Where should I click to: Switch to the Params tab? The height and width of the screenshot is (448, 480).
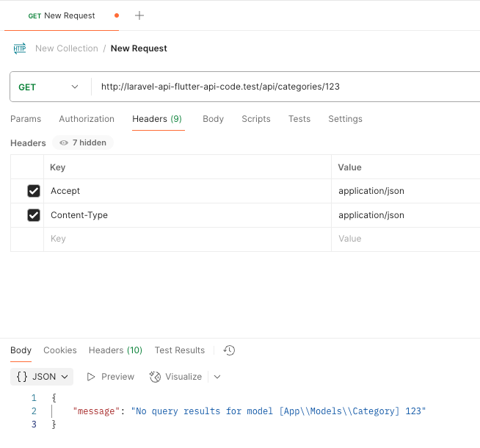coord(26,119)
